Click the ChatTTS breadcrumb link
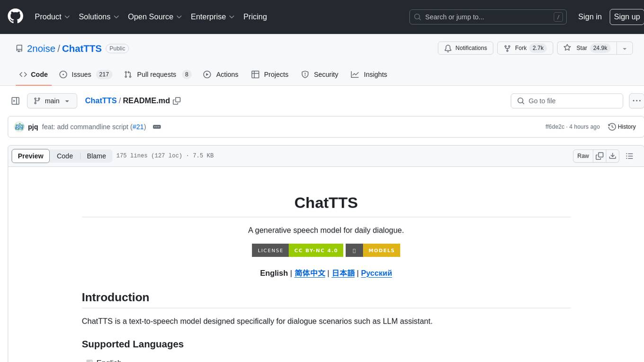This screenshot has height=362, width=644. pos(101,100)
